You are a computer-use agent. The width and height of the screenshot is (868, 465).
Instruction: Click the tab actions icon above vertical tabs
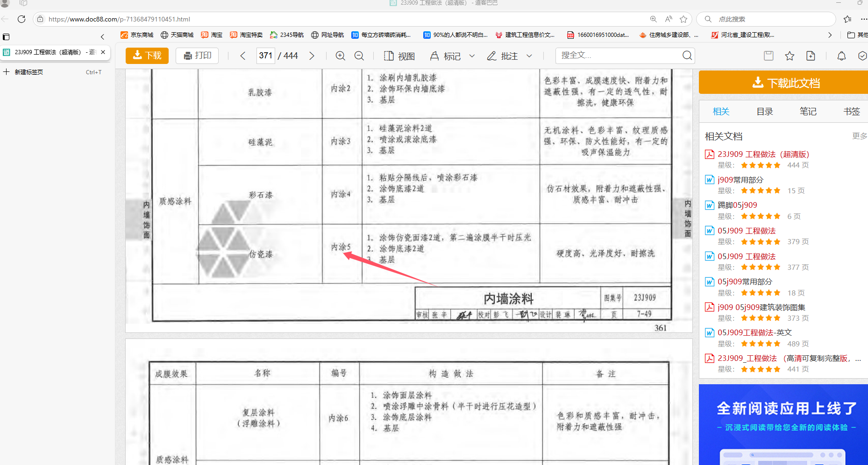[x=6, y=37]
